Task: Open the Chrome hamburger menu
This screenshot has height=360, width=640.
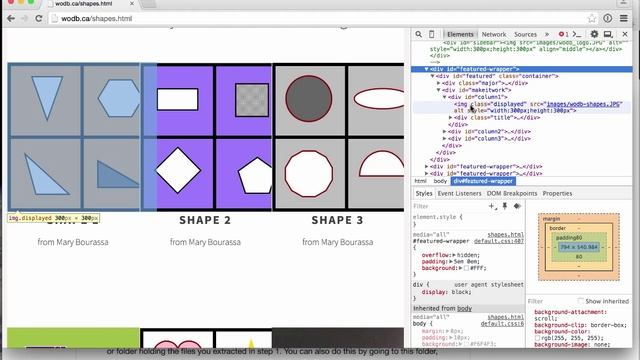Action: point(624,18)
